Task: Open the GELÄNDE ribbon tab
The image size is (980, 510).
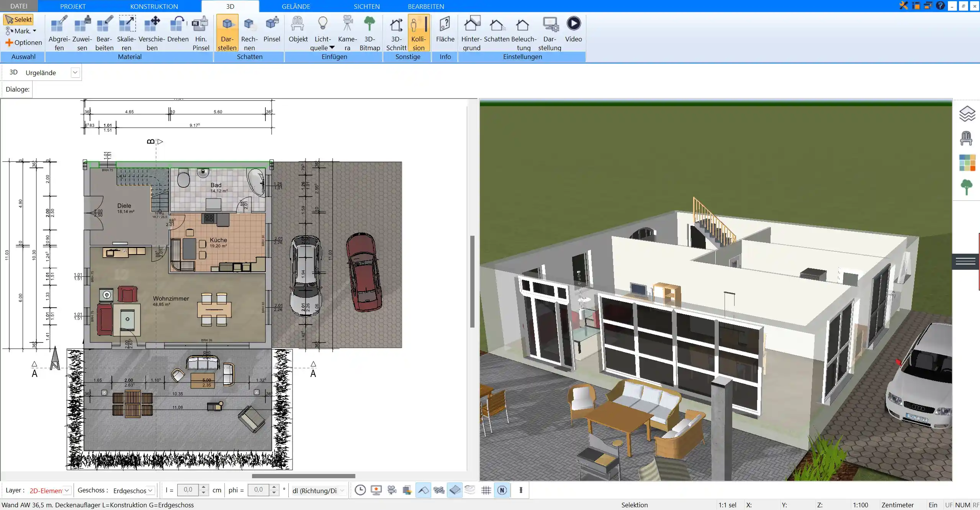Action: coord(296,6)
